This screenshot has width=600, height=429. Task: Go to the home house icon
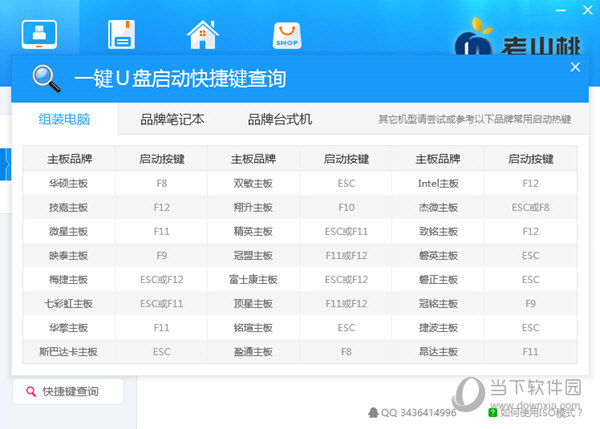203,34
